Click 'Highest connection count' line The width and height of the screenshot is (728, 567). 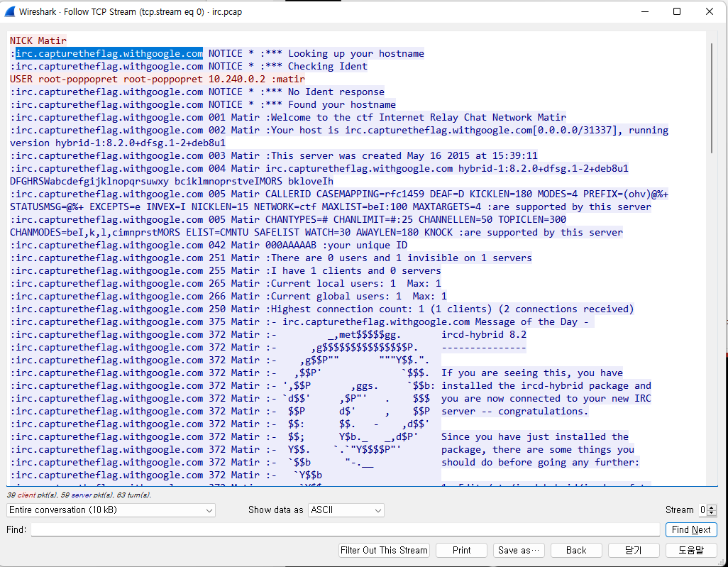(x=321, y=309)
